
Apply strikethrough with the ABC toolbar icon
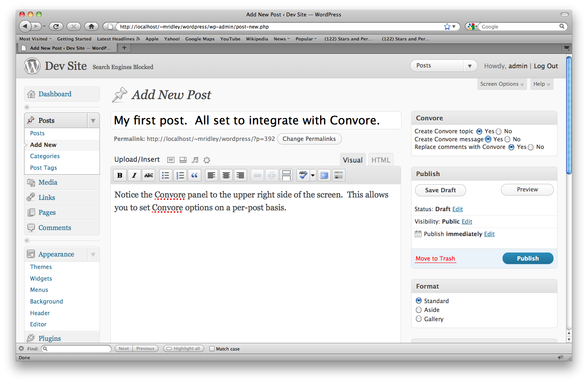pyautogui.click(x=149, y=175)
